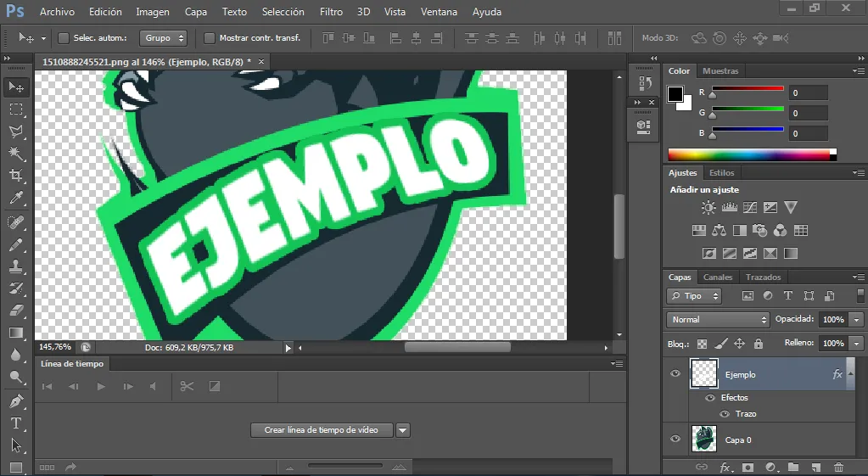Enable Selec. autom. checkbox

point(64,37)
